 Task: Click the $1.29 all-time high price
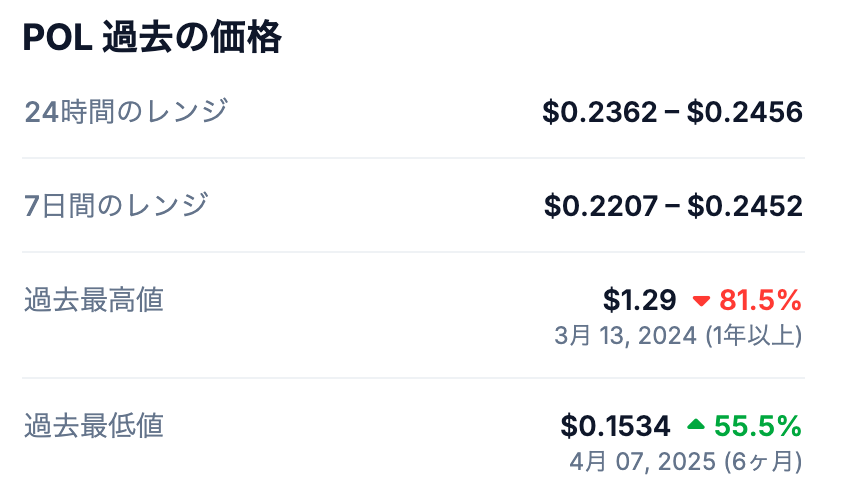point(639,299)
